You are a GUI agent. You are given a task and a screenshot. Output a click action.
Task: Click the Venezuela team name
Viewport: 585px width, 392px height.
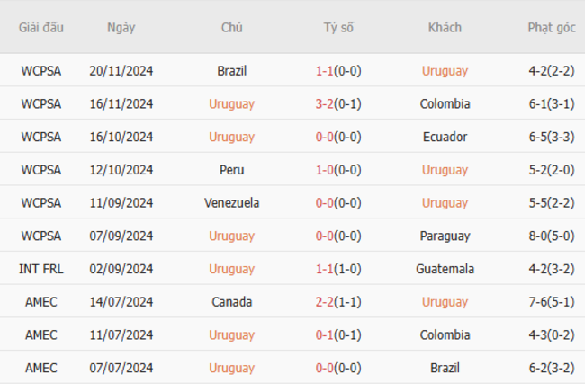pyautogui.click(x=231, y=203)
